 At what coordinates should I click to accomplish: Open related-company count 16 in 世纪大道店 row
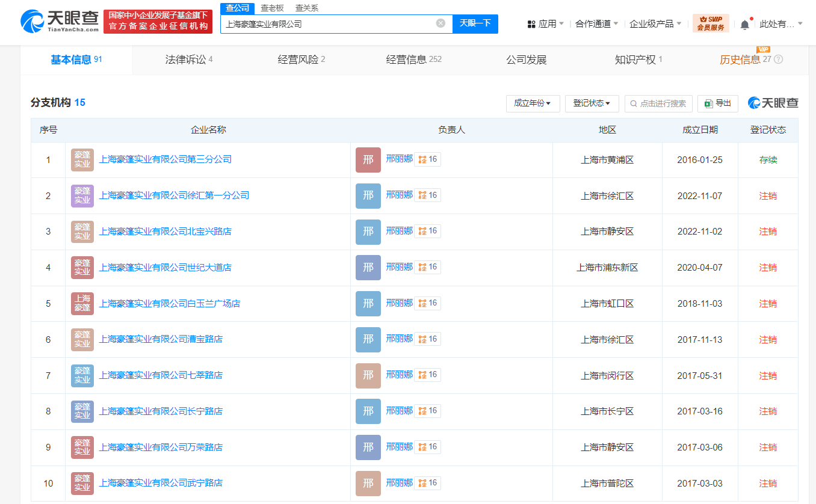tap(428, 267)
